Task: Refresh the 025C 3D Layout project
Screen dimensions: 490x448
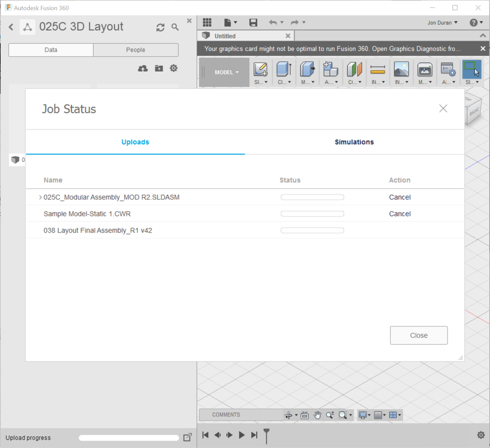Action: [160, 27]
